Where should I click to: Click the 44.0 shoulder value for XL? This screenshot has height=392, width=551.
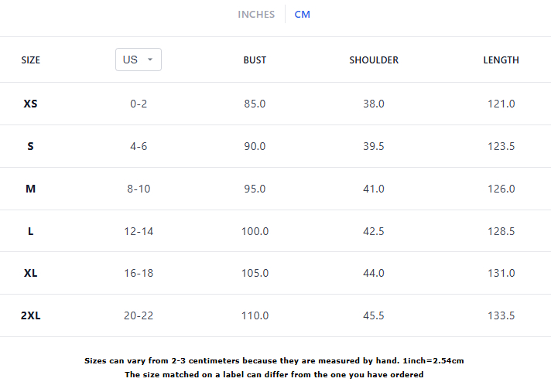coord(374,273)
